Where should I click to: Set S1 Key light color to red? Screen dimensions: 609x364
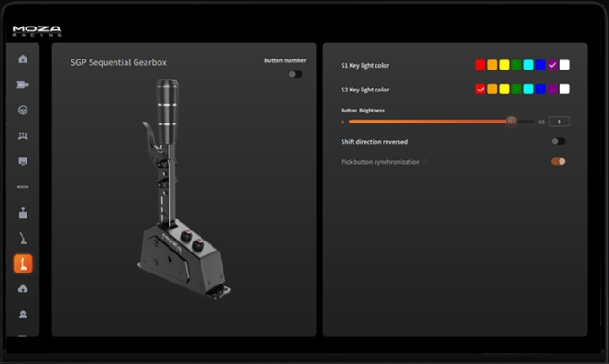click(x=481, y=65)
